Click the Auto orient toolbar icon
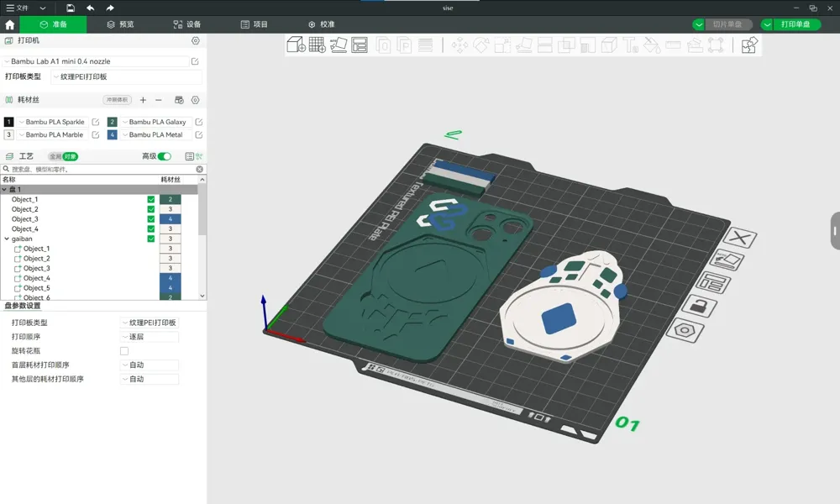840x504 pixels. coord(339,45)
